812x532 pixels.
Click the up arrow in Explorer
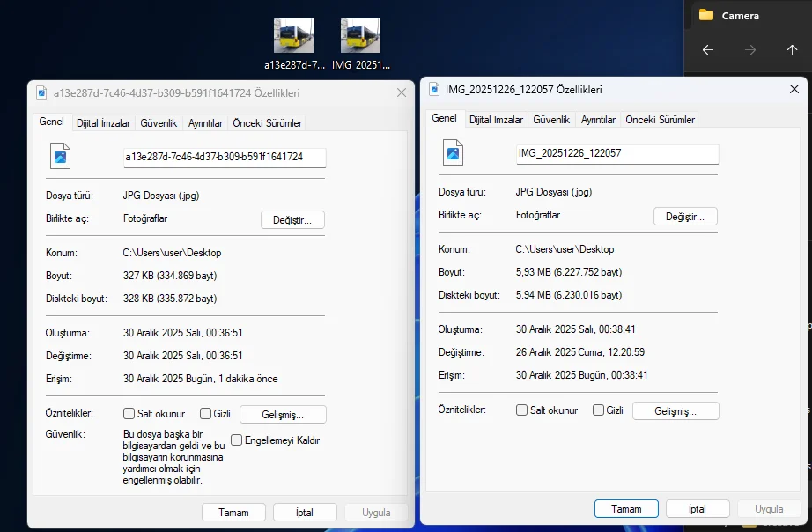click(x=792, y=50)
